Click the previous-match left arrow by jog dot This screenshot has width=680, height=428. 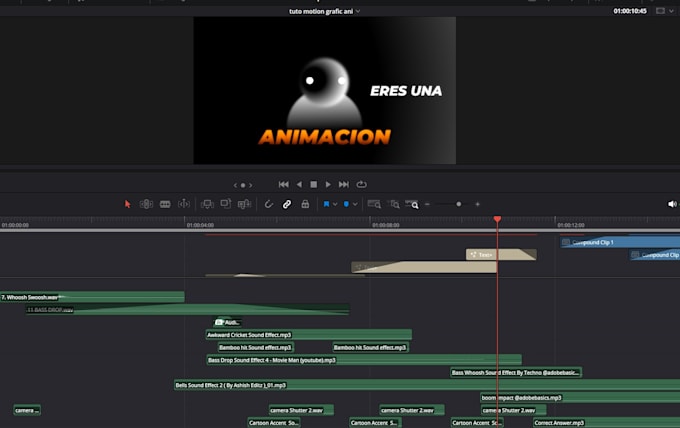[x=235, y=185]
